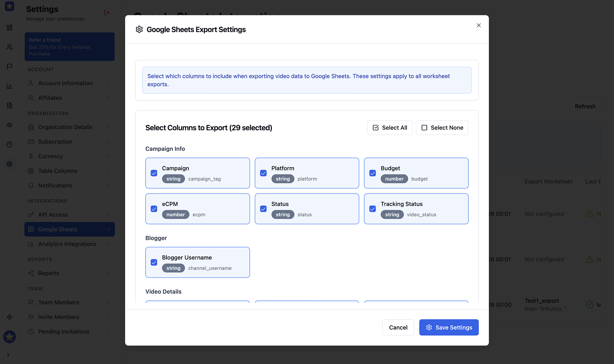614x364 pixels.
Task: Click chevron next to Currency
Action: [x=109, y=156]
